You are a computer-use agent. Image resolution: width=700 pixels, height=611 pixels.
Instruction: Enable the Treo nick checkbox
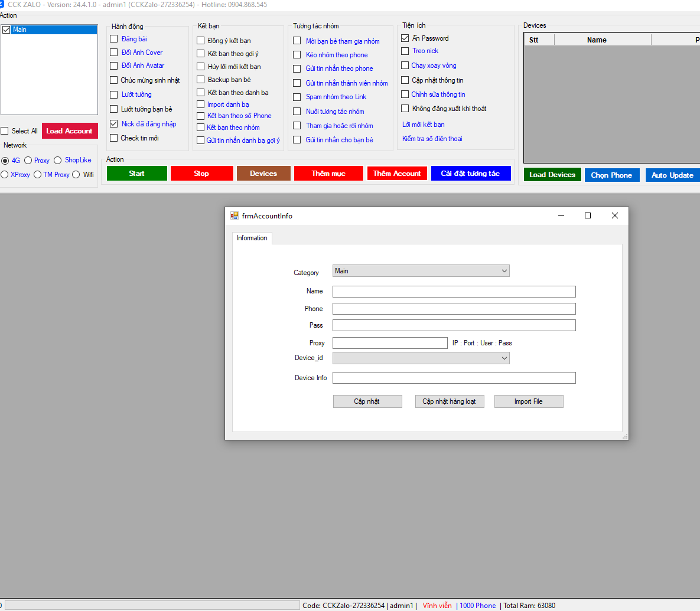click(405, 51)
